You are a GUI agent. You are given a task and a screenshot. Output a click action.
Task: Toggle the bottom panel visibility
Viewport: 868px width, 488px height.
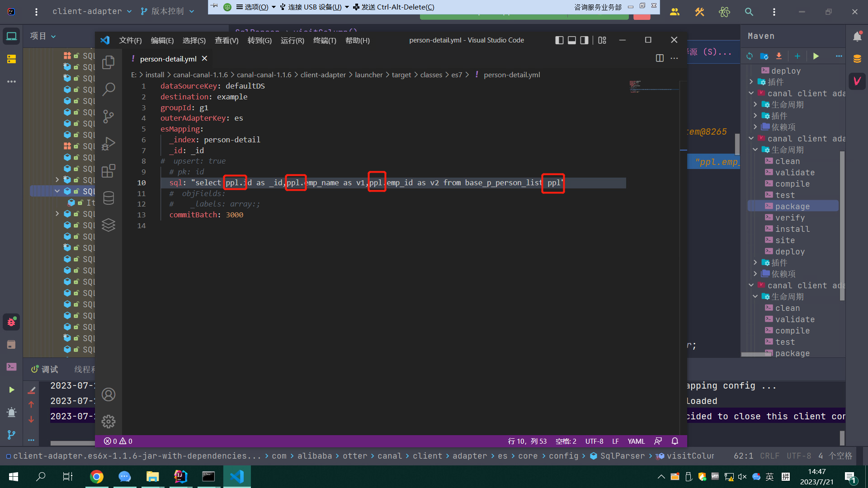(x=571, y=40)
